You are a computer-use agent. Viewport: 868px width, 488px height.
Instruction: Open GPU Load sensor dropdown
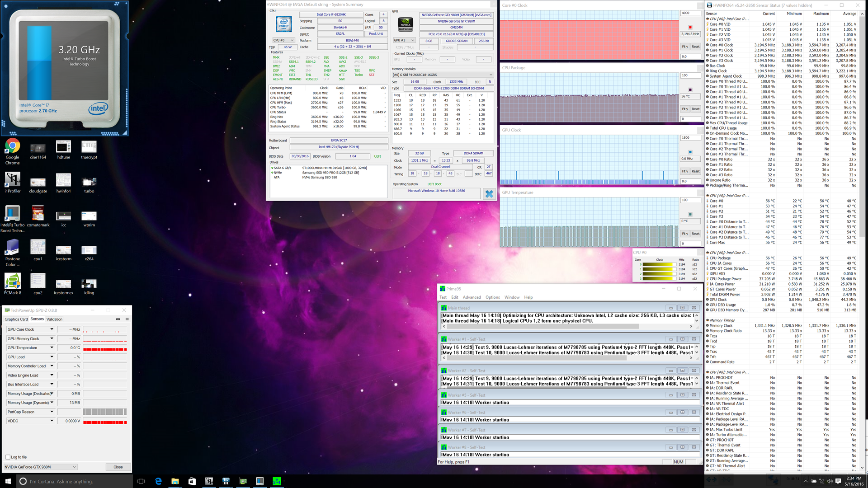tap(52, 357)
